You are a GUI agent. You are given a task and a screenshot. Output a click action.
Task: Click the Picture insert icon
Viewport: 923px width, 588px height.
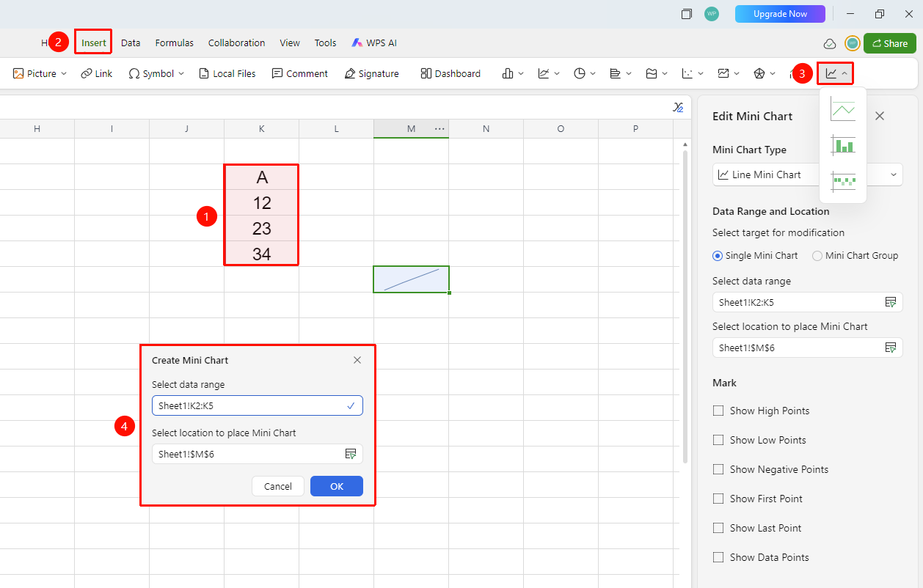click(19, 73)
